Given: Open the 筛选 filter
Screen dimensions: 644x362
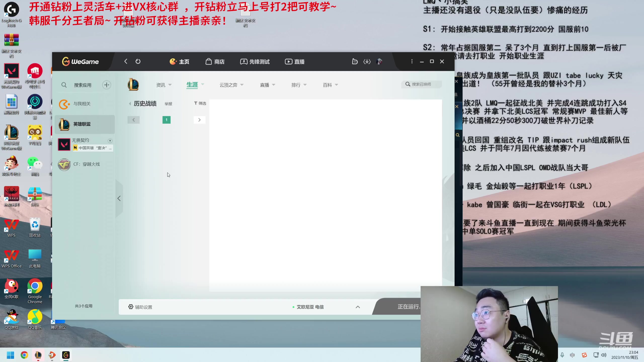Looking at the screenshot, I should (200, 103).
